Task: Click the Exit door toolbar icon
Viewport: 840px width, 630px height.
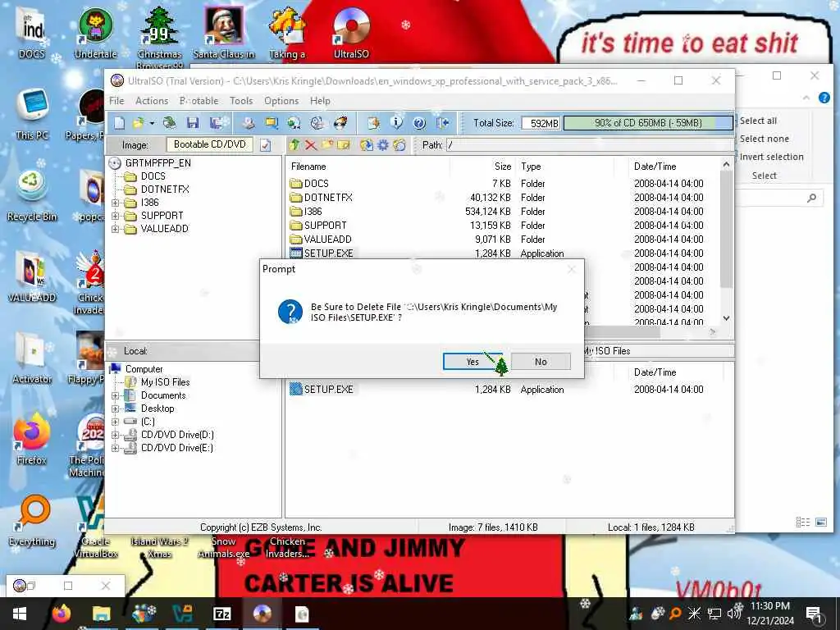Action: [x=442, y=123]
